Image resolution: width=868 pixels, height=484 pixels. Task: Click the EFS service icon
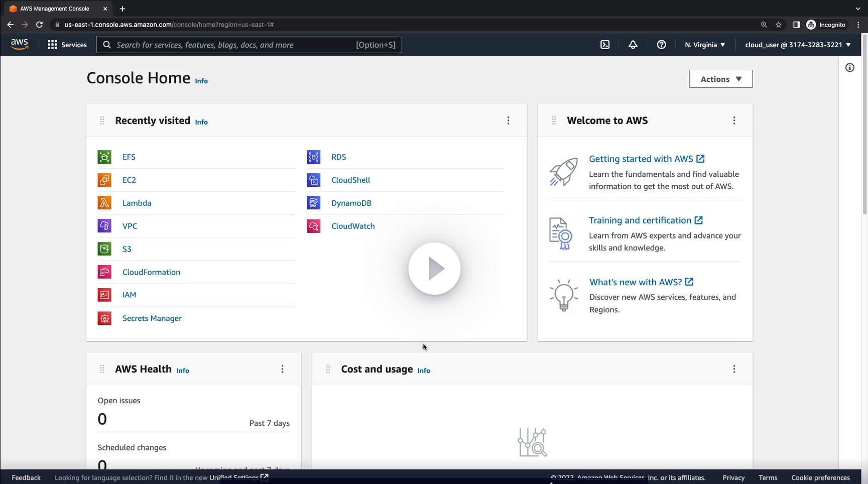pyautogui.click(x=104, y=157)
